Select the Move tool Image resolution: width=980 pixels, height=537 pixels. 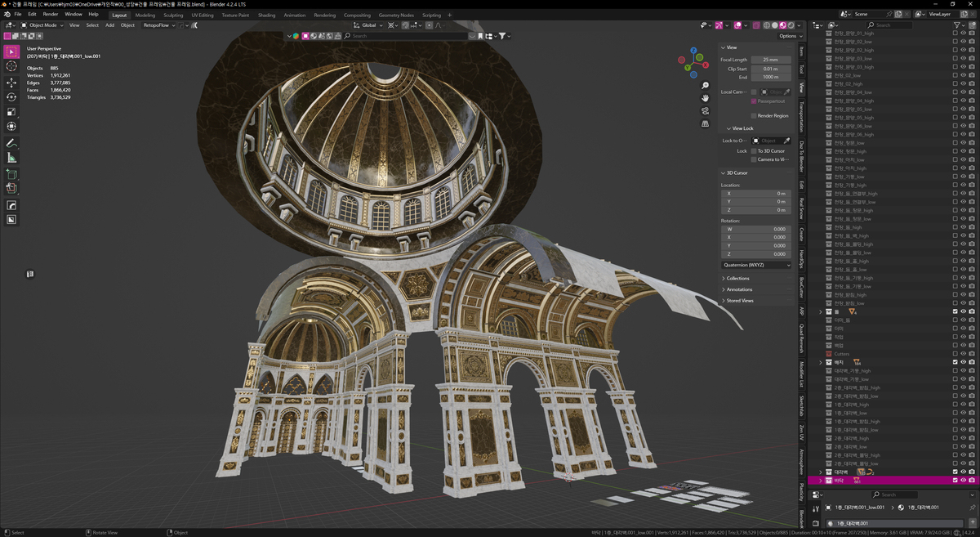(x=11, y=83)
